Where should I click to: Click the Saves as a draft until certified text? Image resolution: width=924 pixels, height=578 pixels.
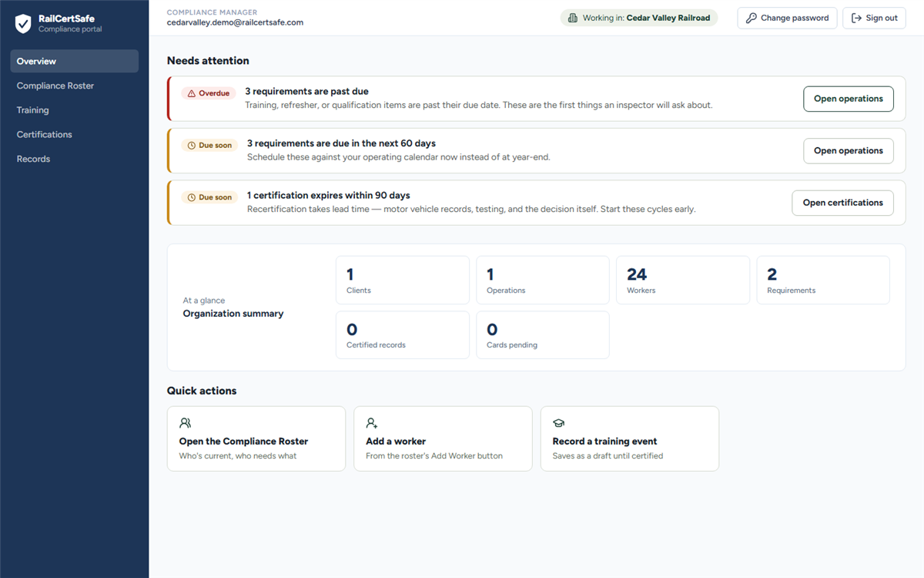pos(608,455)
